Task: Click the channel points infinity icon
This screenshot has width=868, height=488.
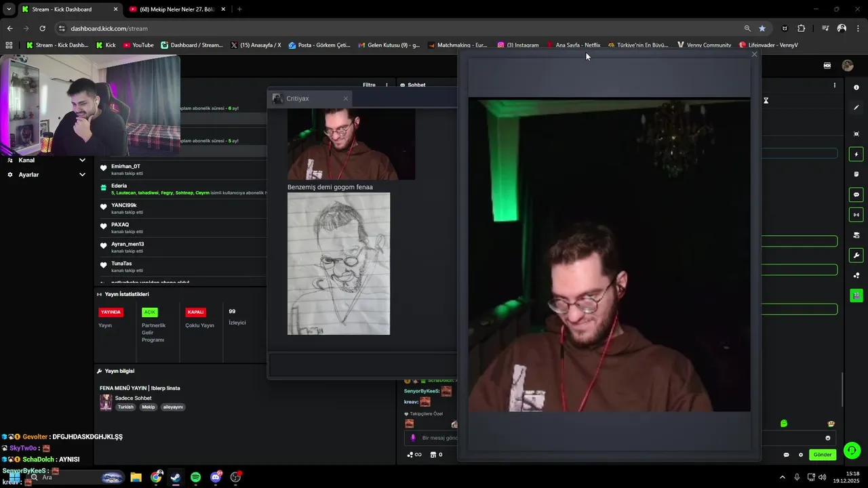Action: [414, 455]
